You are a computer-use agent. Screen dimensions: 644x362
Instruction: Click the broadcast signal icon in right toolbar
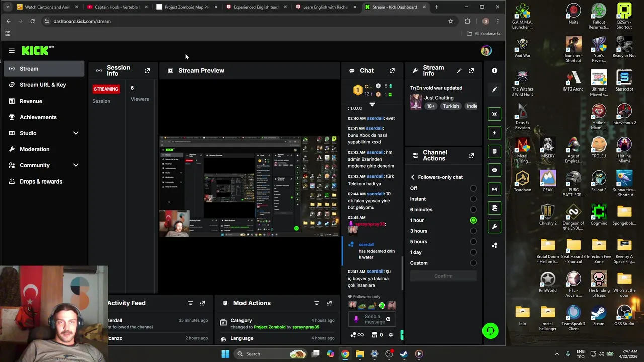click(x=494, y=189)
